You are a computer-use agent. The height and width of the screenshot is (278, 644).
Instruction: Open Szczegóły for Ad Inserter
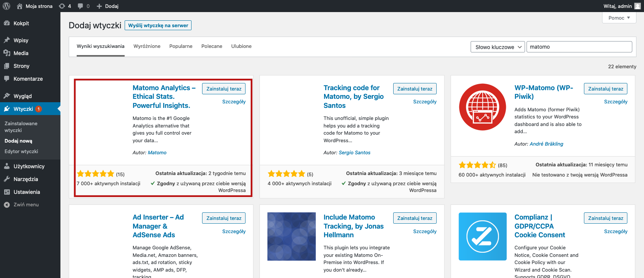(234, 231)
